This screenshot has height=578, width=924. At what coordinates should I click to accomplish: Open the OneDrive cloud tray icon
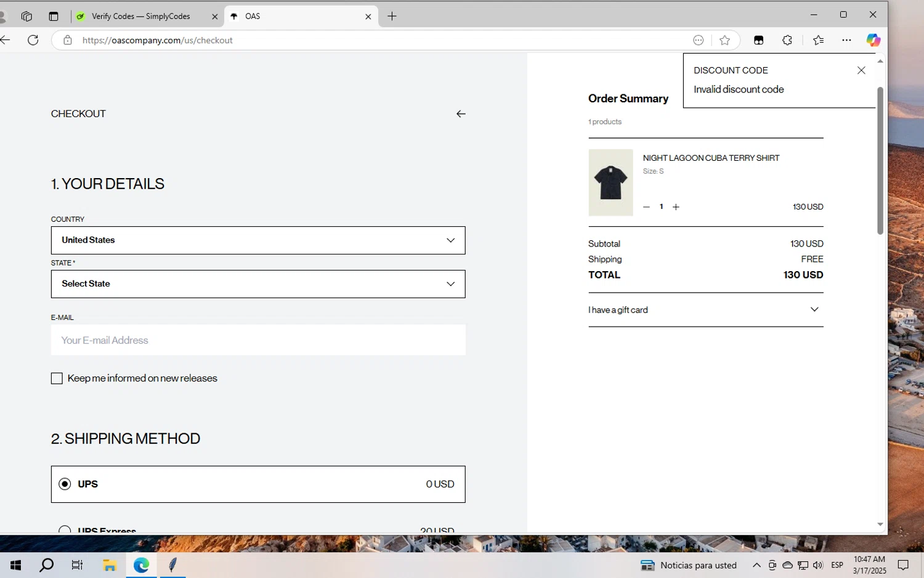pos(787,565)
